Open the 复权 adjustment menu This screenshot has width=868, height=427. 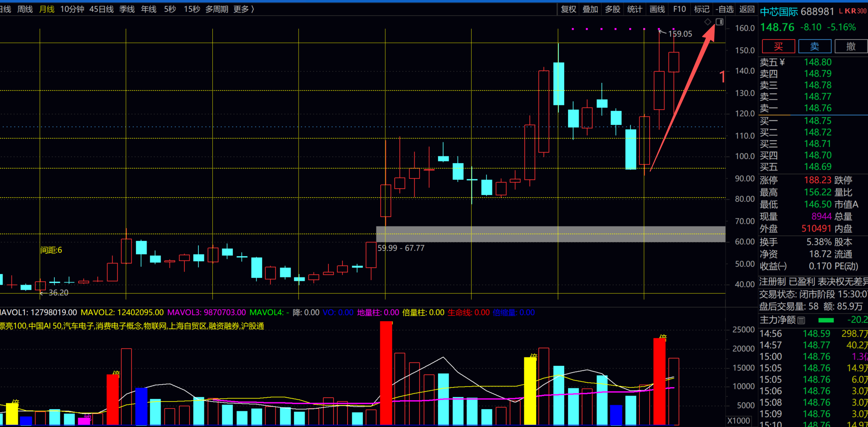click(568, 9)
